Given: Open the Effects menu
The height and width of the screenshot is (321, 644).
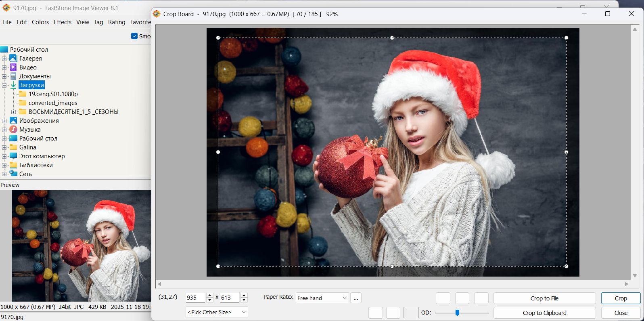Looking at the screenshot, I should (x=63, y=22).
